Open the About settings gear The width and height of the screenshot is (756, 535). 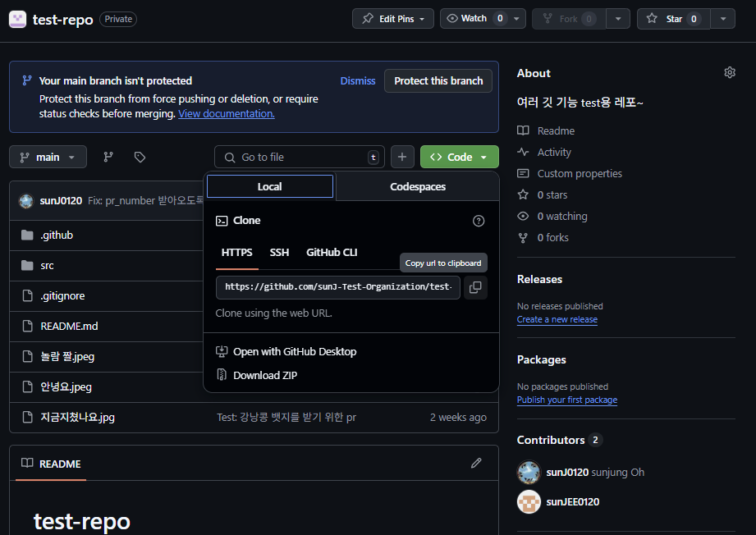tap(730, 73)
